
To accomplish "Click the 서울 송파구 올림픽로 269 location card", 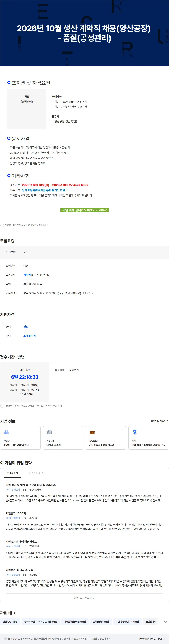I will coord(149,438).
